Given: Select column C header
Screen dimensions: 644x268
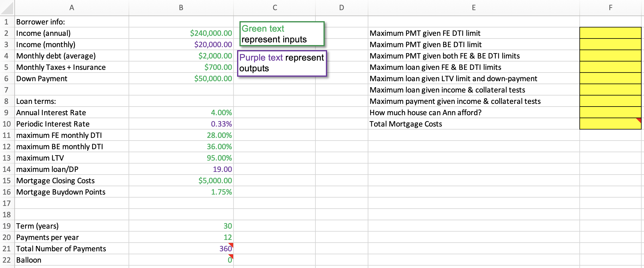Looking at the screenshot, I should (274, 8).
